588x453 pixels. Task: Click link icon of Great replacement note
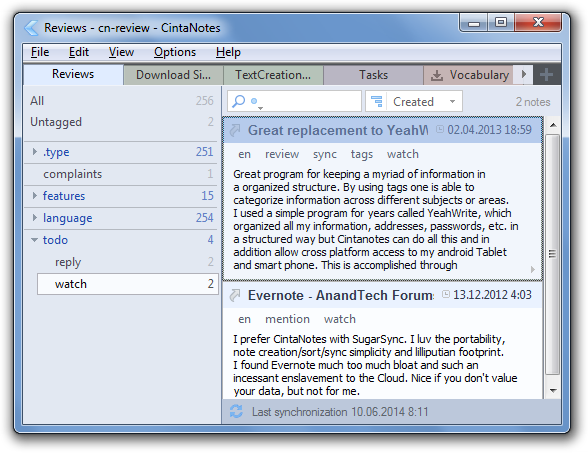coord(235,130)
